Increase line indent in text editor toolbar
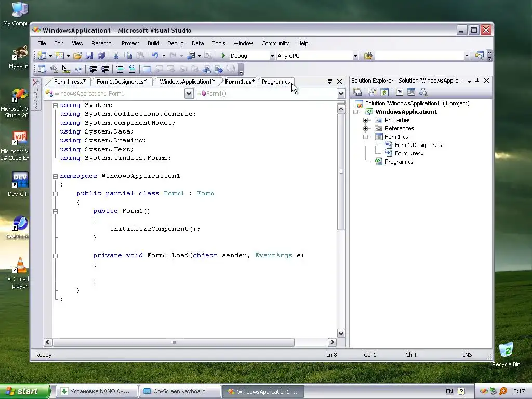Image resolution: width=532 pixels, height=399 pixels. pos(105,69)
